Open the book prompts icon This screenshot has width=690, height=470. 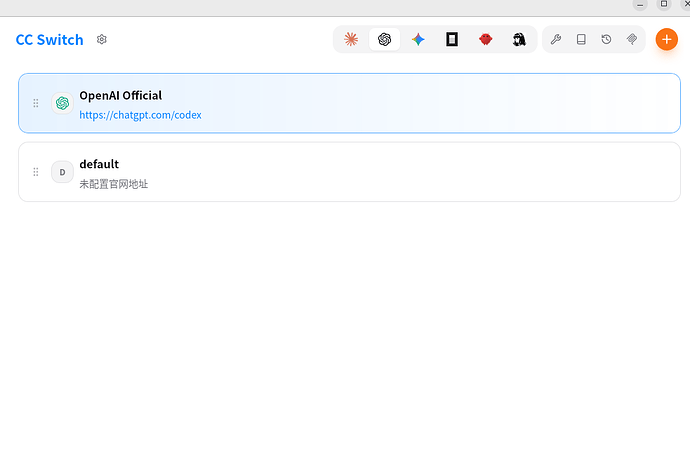(581, 40)
